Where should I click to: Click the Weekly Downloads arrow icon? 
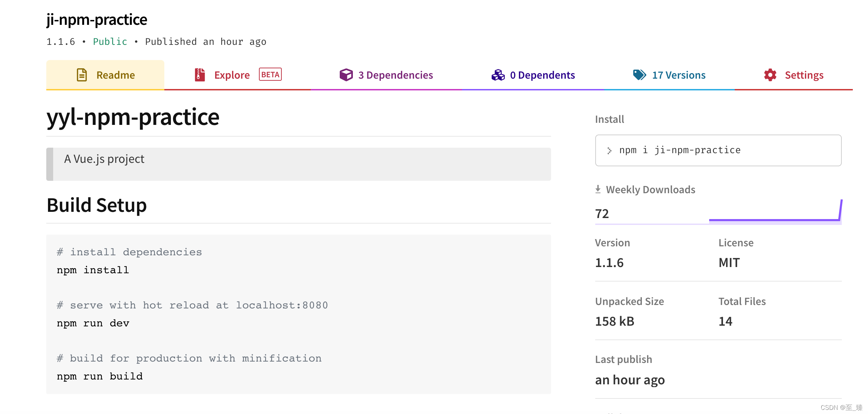[598, 189]
